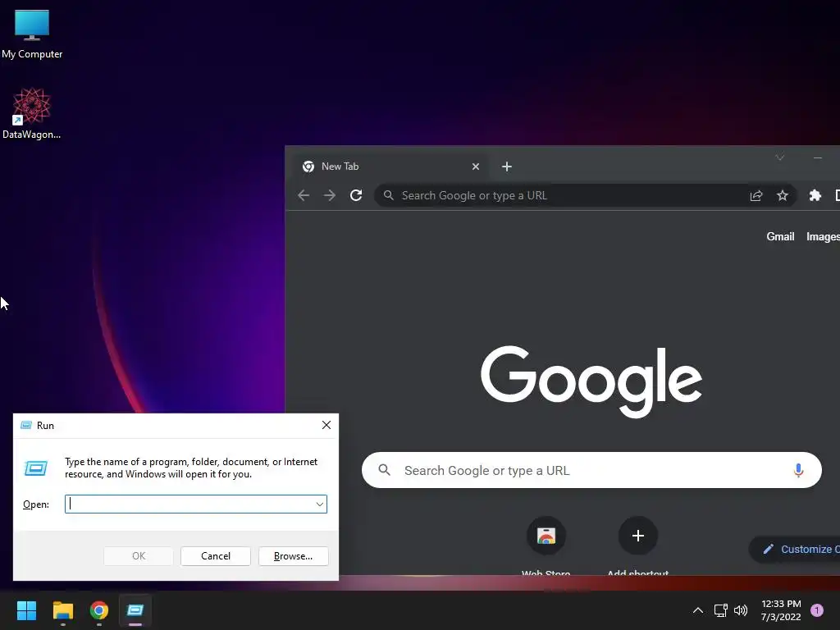Open clock showing 12:33 PM
This screenshot has width=840, height=630.
tap(781, 610)
